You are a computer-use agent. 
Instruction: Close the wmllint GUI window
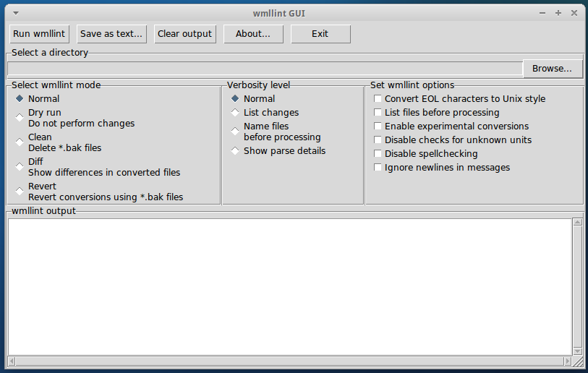coord(574,13)
